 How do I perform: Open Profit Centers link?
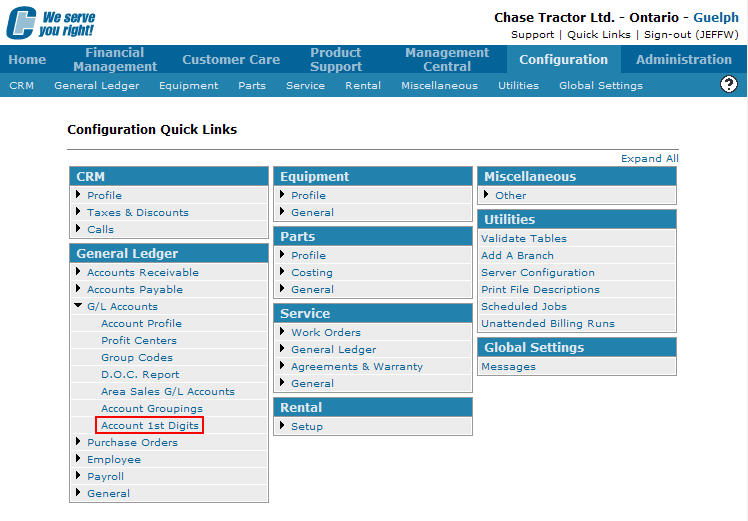pyautogui.click(x=139, y=341)
